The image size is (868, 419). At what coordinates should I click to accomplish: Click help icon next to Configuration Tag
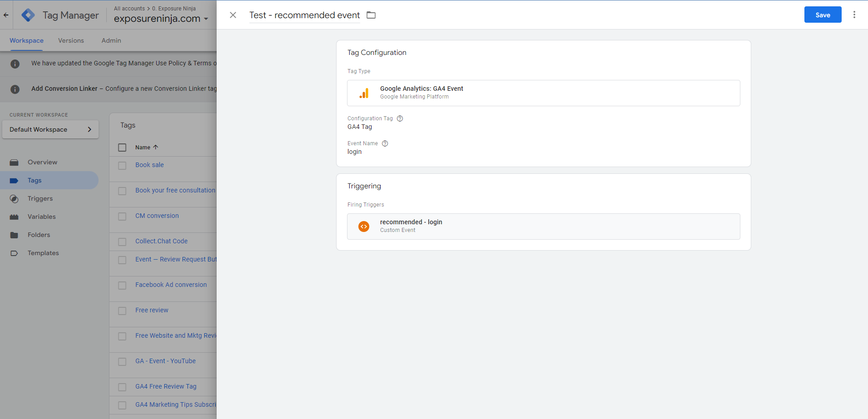(x=400, y=118)
